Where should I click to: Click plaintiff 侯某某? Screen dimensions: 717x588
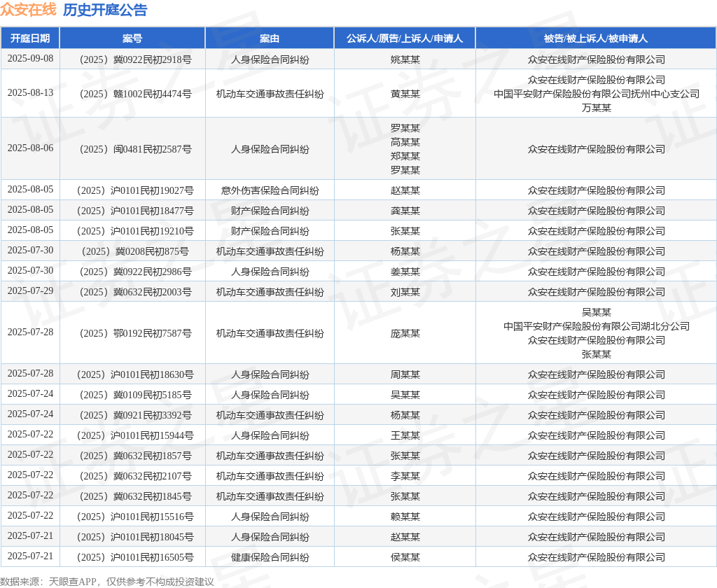pos(405,557)
